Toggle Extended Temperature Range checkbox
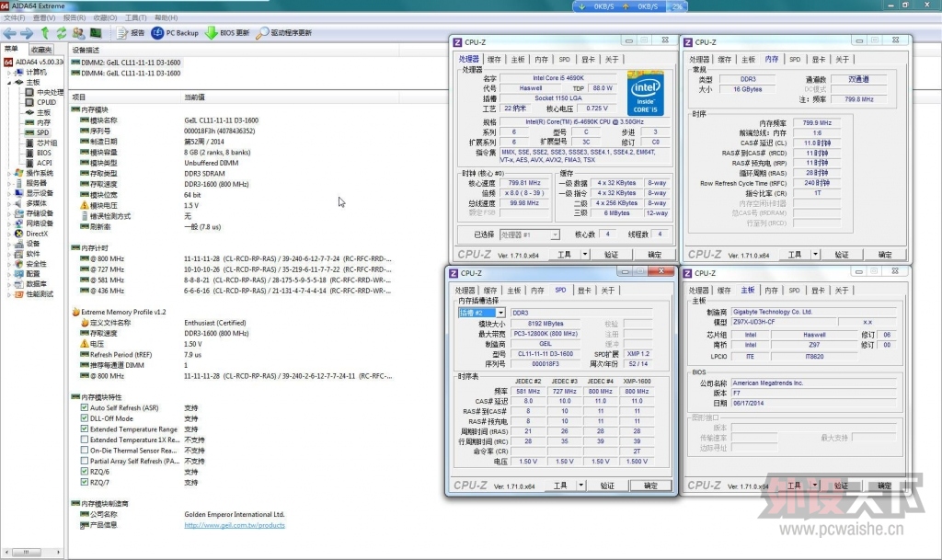 pos(85,429)
